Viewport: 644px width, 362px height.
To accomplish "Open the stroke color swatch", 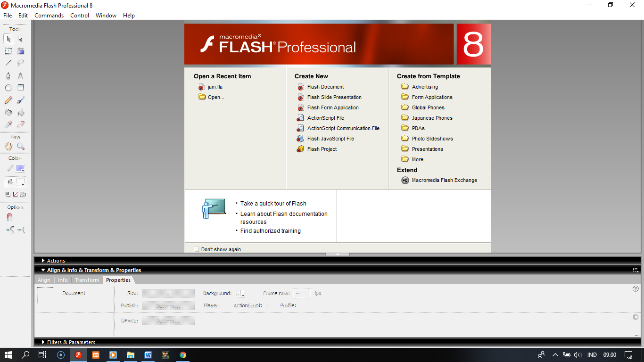I will (20, 169).
